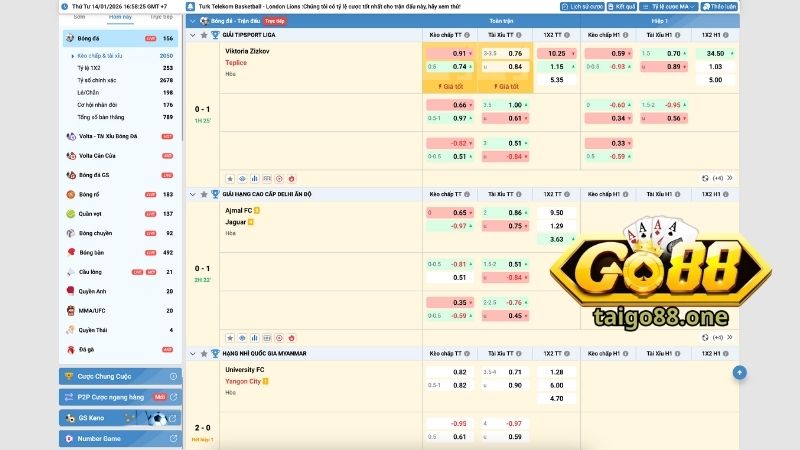Screen dimensions: 800x450
Task: Open Volta Cán Cừa category
Action: click(x=120, y=156)
